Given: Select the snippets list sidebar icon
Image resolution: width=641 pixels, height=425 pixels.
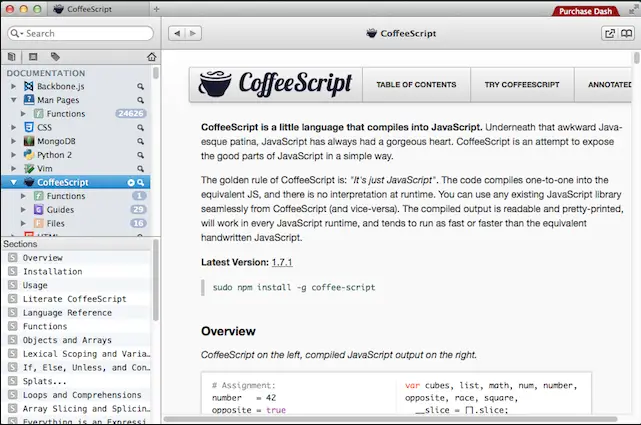Looking at the screenshot, I should 33,57.
